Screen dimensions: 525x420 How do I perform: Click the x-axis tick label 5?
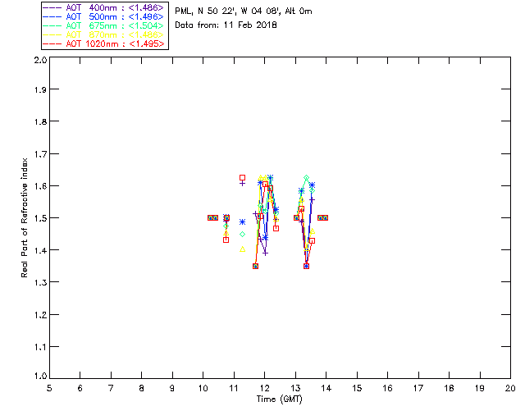49,388
